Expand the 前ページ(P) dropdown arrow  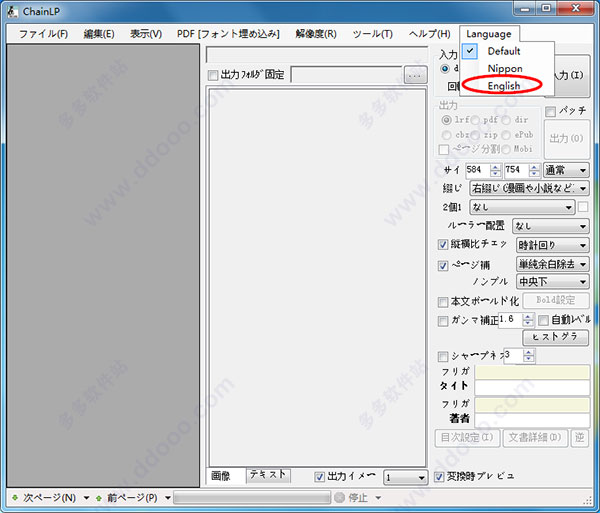(x=168, y=498)
